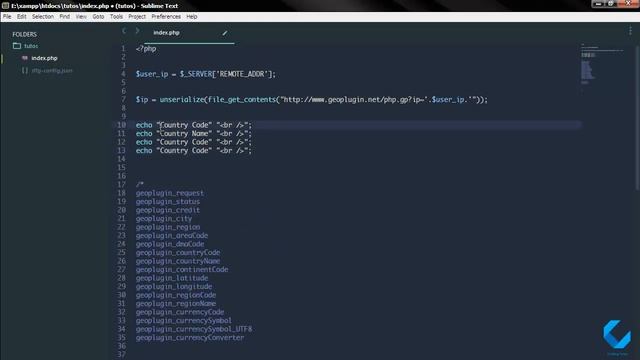Screen dimensions: 640x360
Task: Click line number 7 in the gutter
Action: [124, 100]
